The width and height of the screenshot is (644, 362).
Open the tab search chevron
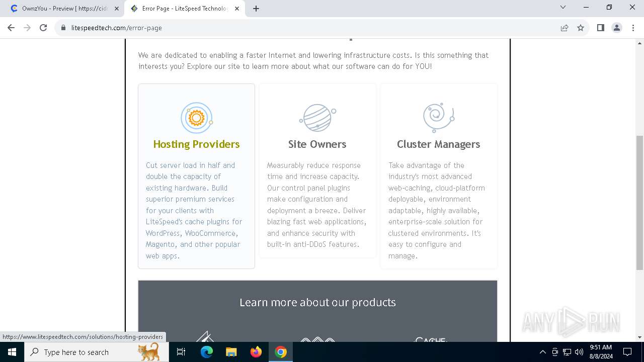click(563, 7)
